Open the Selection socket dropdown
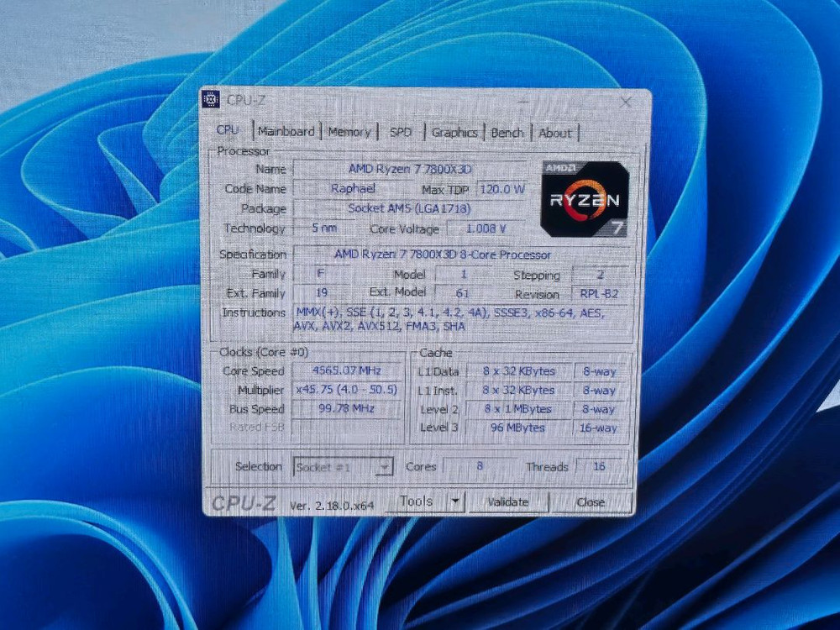Viewport: 840px width, 630px height. (x=386, y=466)
